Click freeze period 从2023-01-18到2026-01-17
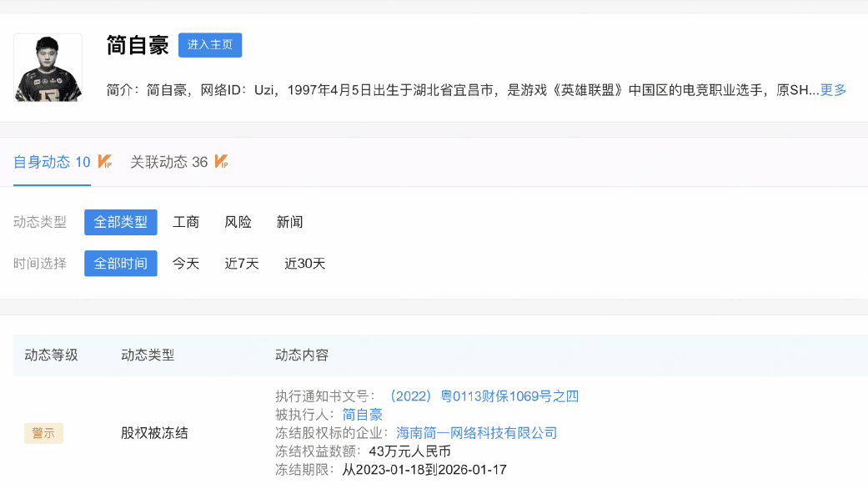Image resolution: width=868 pixels, height=489 pixels. point(424,470)
